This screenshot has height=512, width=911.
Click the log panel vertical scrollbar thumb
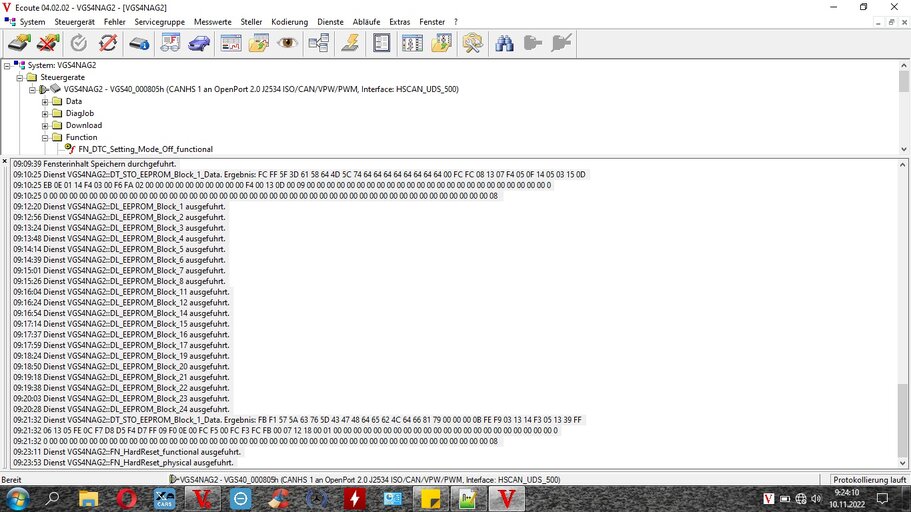903,420
